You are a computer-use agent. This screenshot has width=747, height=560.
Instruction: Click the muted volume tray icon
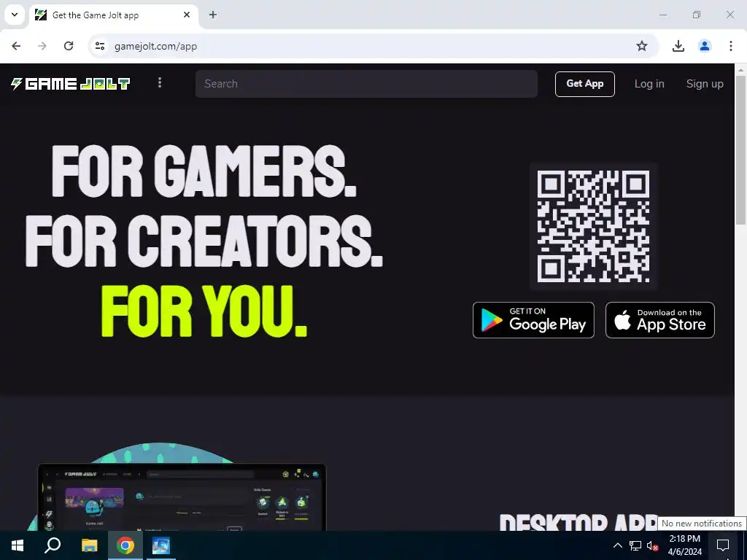pyautogui.click(x=652, y=545)
